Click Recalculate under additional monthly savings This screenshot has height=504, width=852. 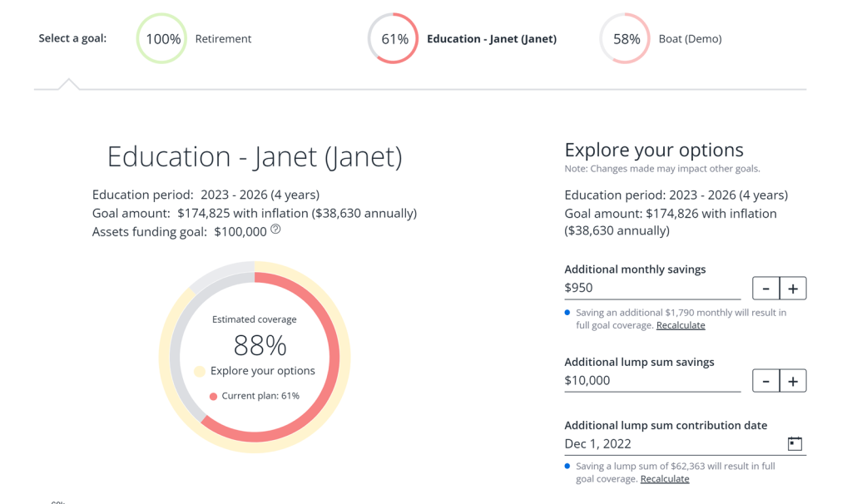(x=681, y=324)
